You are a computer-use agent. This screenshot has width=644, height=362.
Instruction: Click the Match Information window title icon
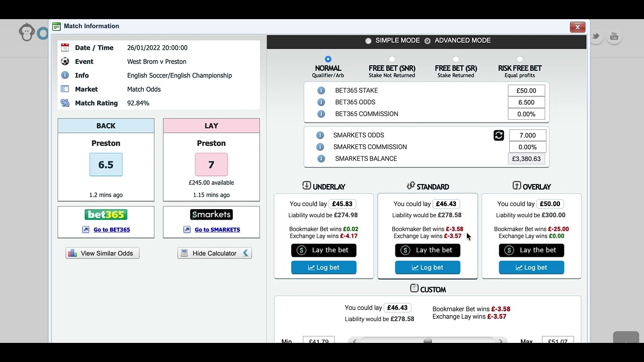56,26
